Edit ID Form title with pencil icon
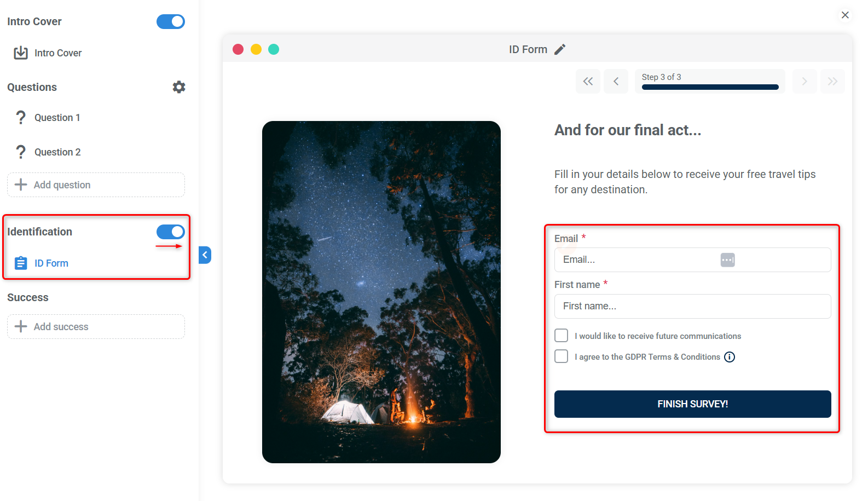This screenshot has height=501, width=868. tap(560, 50)
